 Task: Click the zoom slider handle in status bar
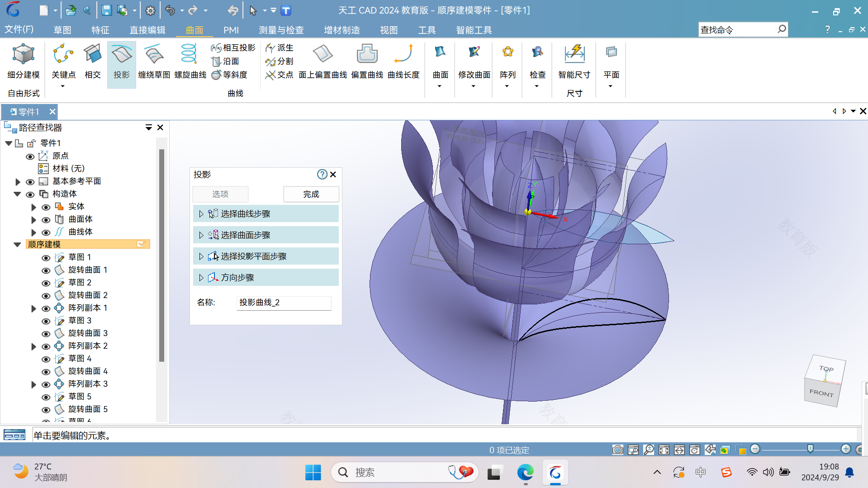(x=810, y=449)
